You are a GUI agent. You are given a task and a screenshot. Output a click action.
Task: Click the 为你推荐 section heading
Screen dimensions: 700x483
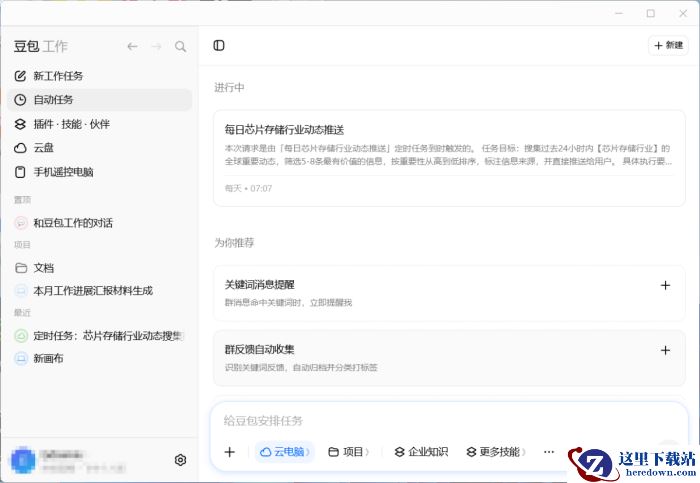click(234, 243)
